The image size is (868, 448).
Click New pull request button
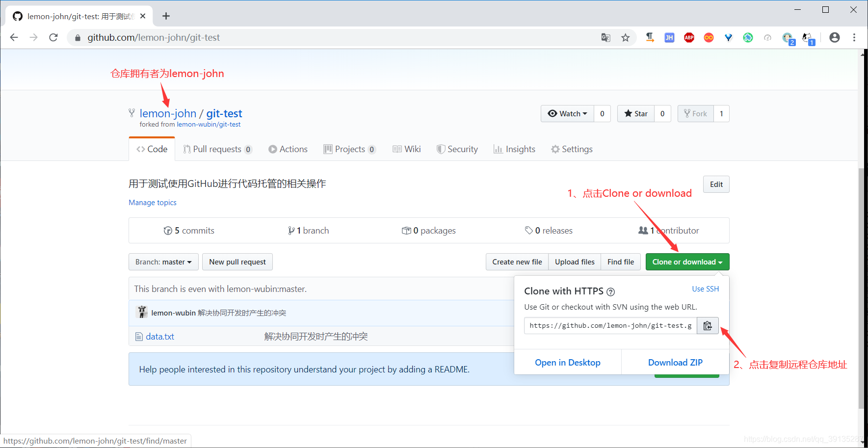point(237,262)
